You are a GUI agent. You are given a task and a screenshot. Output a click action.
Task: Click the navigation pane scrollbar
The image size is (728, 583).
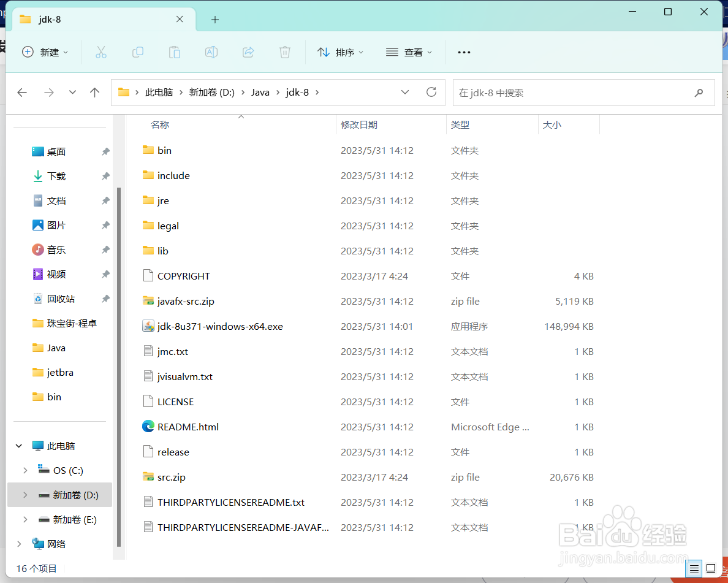[119, 367]
